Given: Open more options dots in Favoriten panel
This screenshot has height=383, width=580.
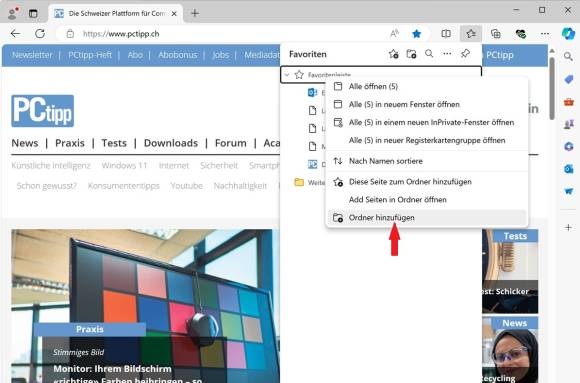Looking at the screenshot, I should point(447,54).
